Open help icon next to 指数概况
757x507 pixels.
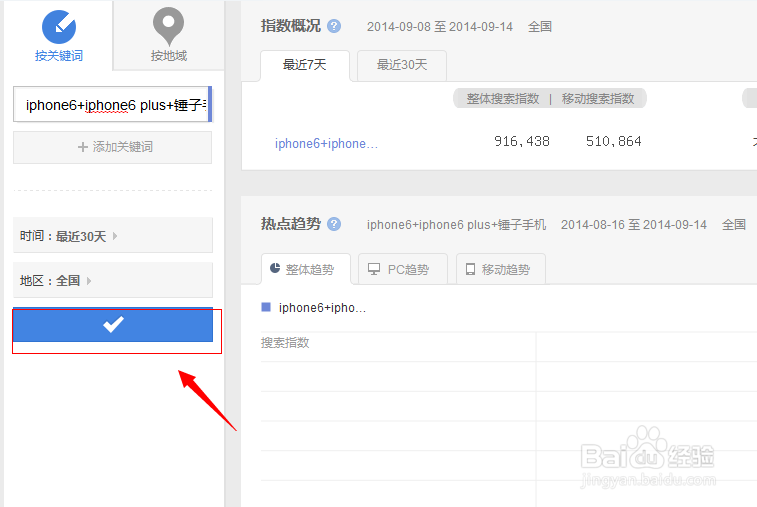click(x=334, y=26)
